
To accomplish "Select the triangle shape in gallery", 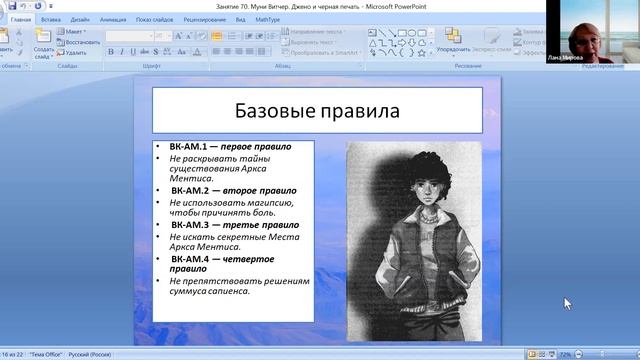I will [x=372, y=42].
